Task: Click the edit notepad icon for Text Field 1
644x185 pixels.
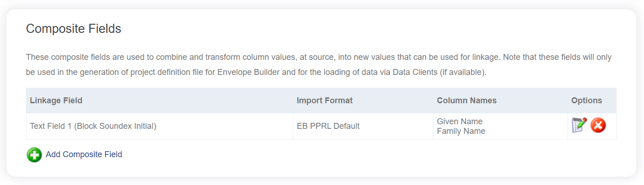Action: click(579, 125)
